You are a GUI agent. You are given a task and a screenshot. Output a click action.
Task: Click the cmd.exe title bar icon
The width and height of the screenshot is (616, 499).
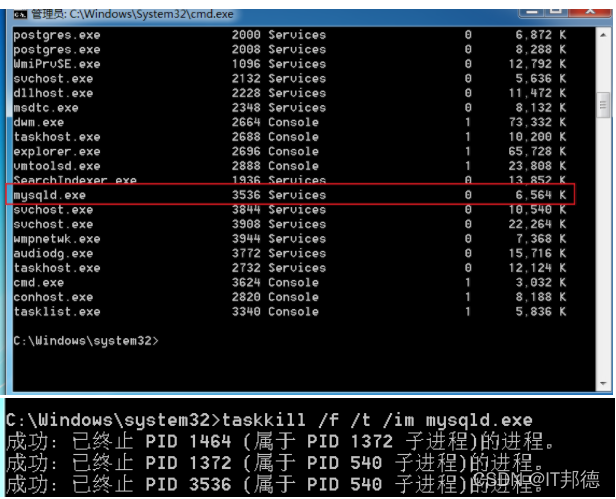pyautogui.click(x=20, y=15)
